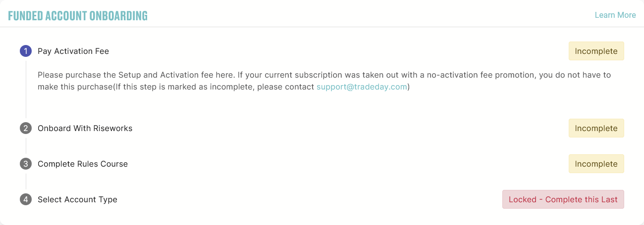
Task: Click the Locked - Complete this Last badge
Action: coord(563,199)
